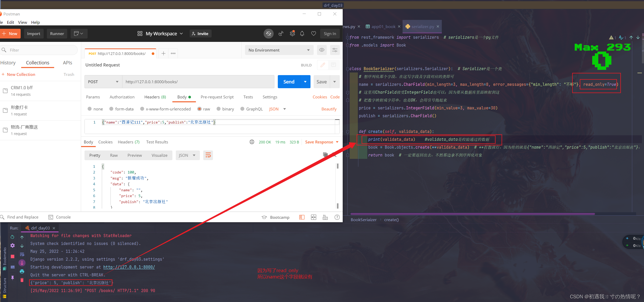644x302 pixels.
Task: Click the environment quick look eye icon
Action: pos(322,50)
